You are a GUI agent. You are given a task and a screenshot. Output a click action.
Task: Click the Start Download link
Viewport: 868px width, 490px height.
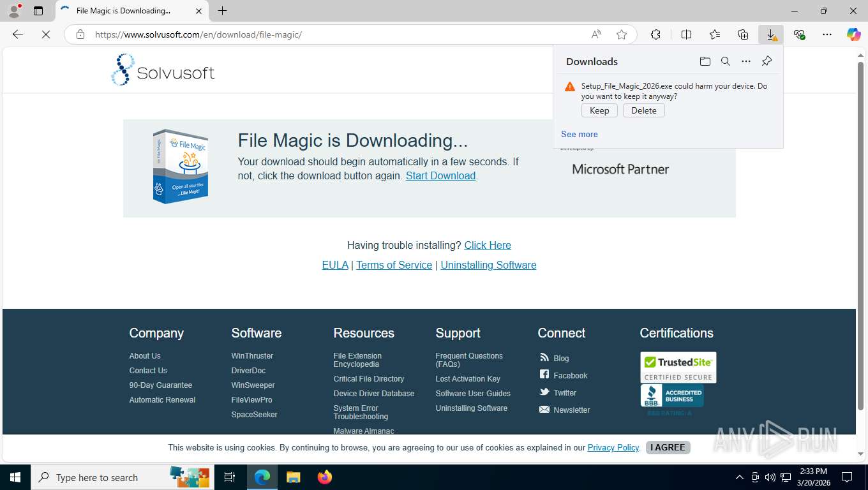point(440,175)
